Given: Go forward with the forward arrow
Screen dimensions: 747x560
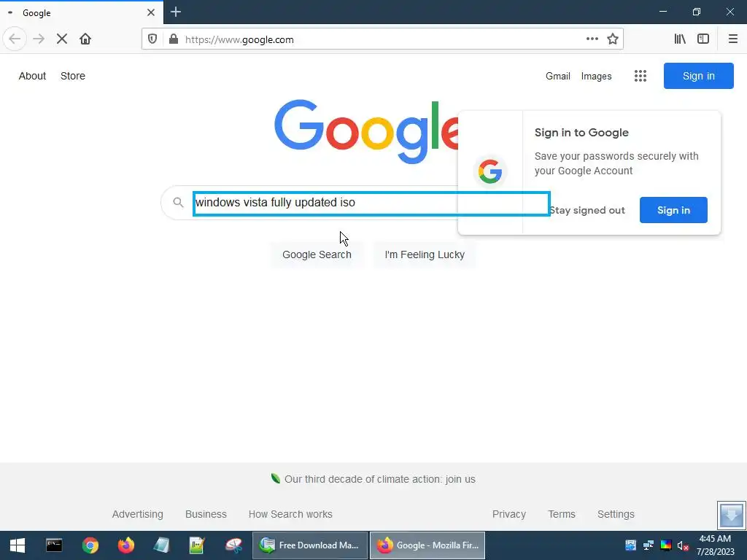Looking at the screenshot, I should [39, 39].
